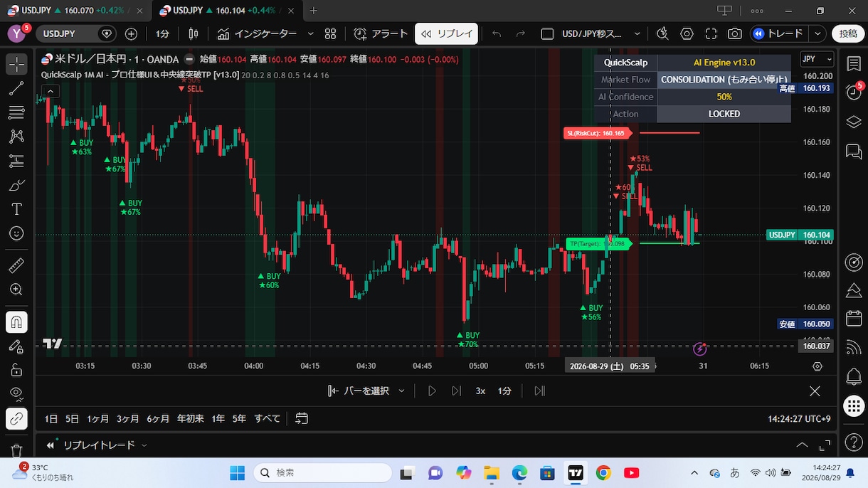Open the alerts panel with clock icon
This screenshot has width=868, height=488.
tap(854, 91)
